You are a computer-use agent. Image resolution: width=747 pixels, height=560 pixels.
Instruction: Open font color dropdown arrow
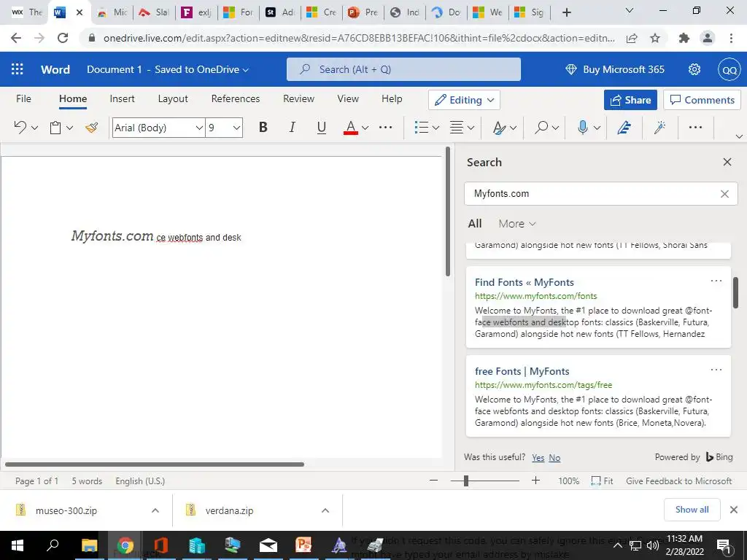click(365, 128)
